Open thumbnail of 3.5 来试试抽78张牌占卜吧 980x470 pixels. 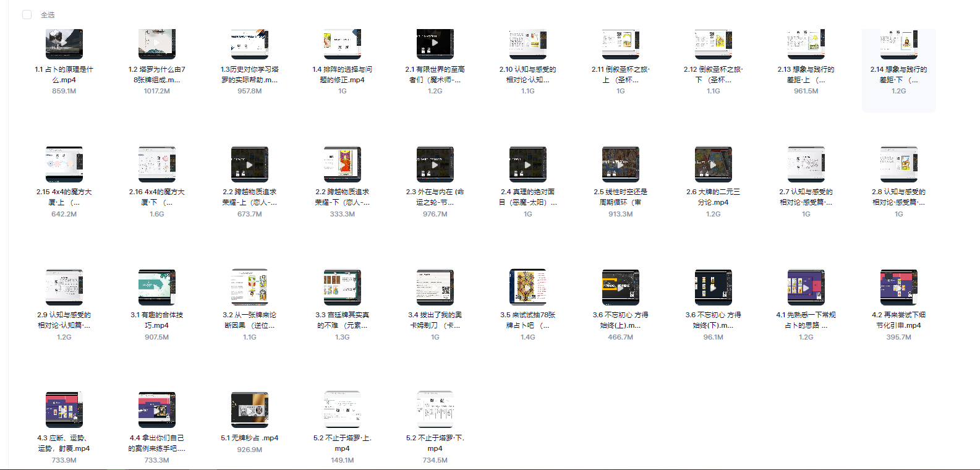click(x=528, y=288)
